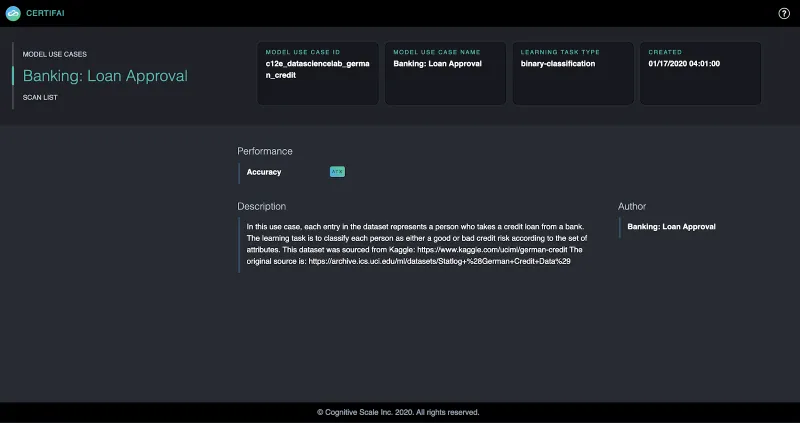This screenshot has width=800, height=423.
Task: Open the Scan List link
Action: (x=40, y=97)
